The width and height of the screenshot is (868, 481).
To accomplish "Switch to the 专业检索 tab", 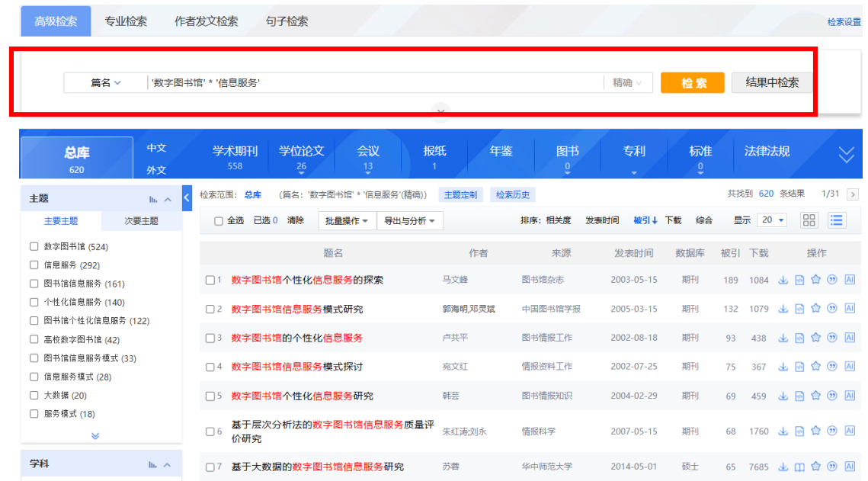I will tap(126, 21).
